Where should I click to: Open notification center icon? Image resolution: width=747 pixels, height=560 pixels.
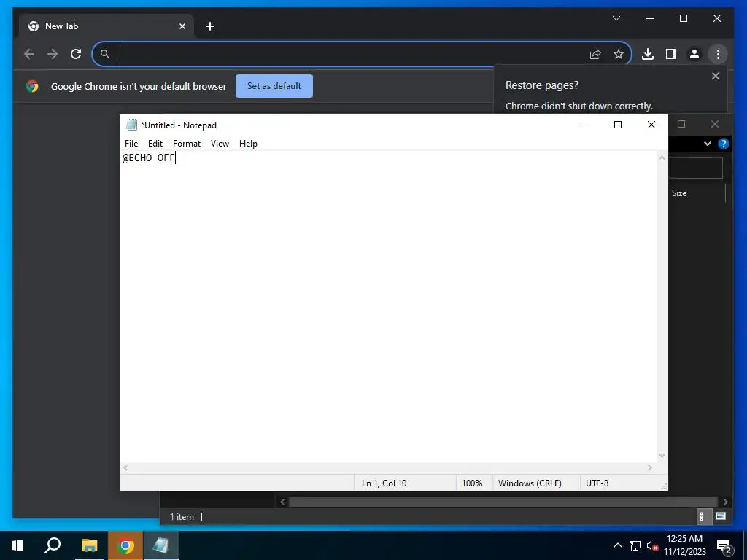tap(724, 546)
